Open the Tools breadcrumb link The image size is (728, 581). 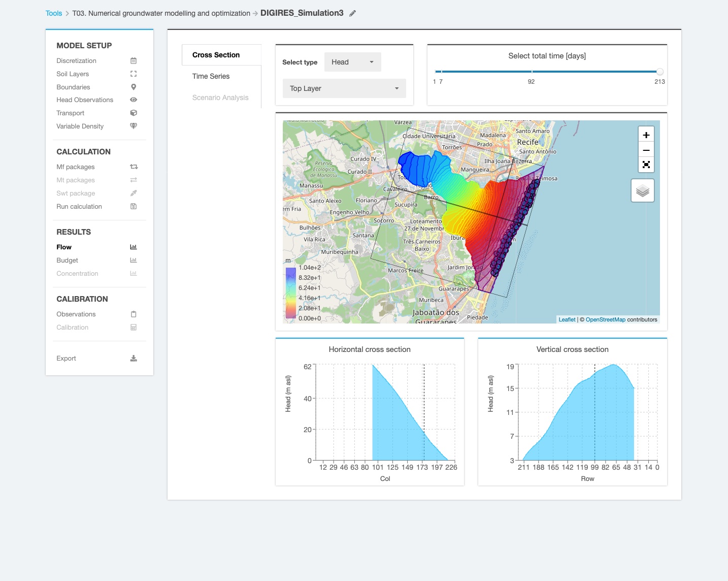click(53, 13)
